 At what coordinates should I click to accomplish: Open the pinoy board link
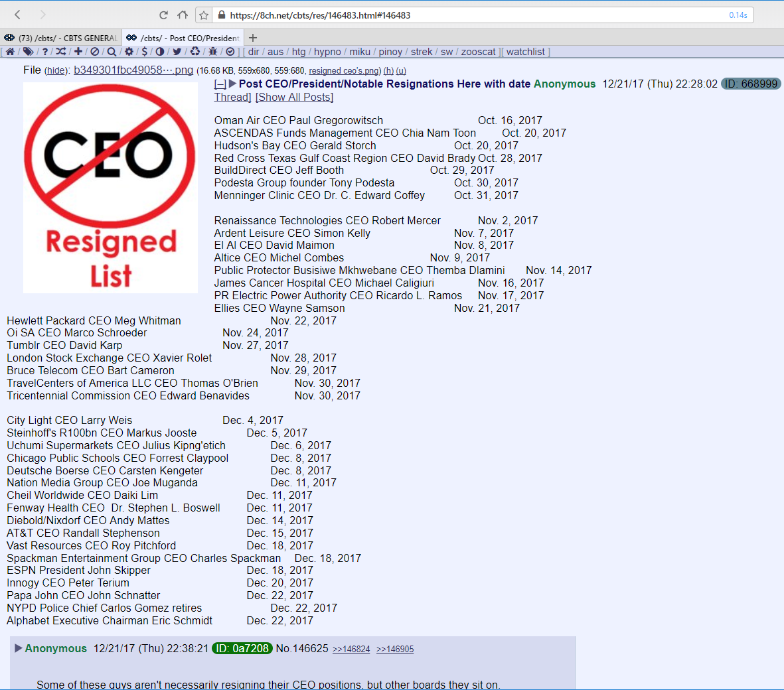click(390, 52)
